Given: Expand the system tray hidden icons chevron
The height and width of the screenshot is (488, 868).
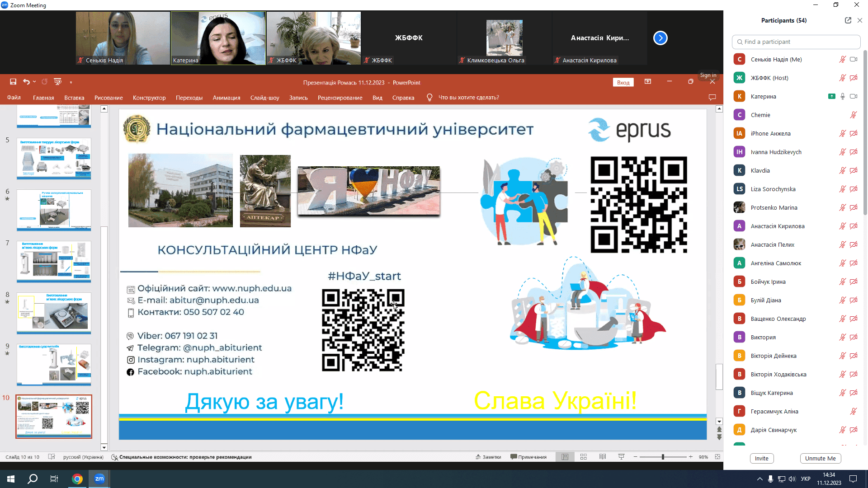Looking at the screenshot, I should point(759,479).
